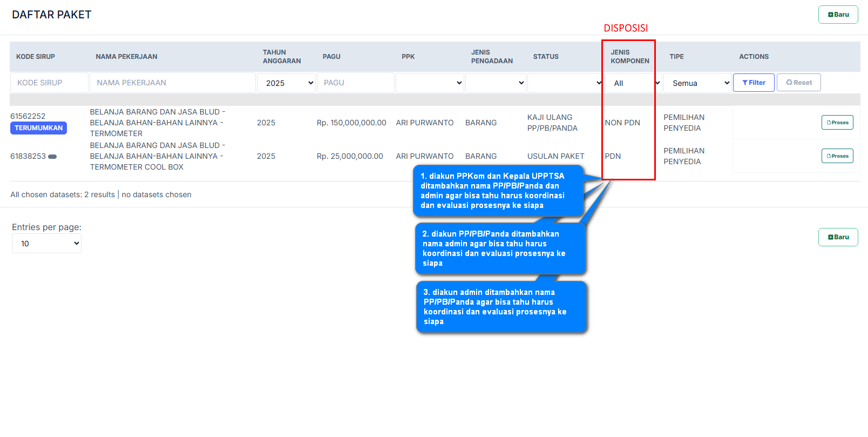Focus the Nama Pekerjaan filter field
Viewport: 868px width, 437px height.
tap(172, 83)
